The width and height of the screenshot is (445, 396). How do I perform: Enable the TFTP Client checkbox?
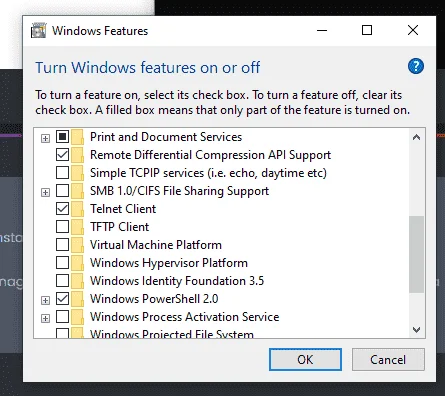[x=62, y=227]
